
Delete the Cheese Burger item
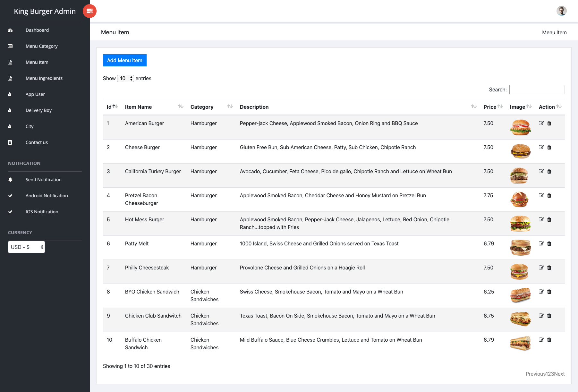pos(549,147)
